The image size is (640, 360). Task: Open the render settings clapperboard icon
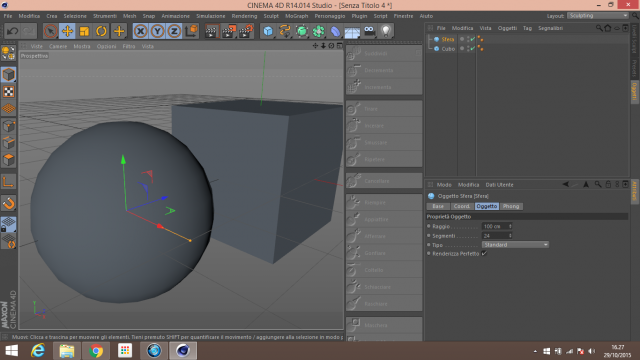(246, 31)
